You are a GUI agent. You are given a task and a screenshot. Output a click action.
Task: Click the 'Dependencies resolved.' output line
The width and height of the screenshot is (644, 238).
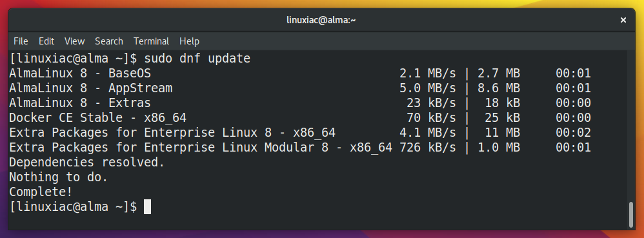86,162
